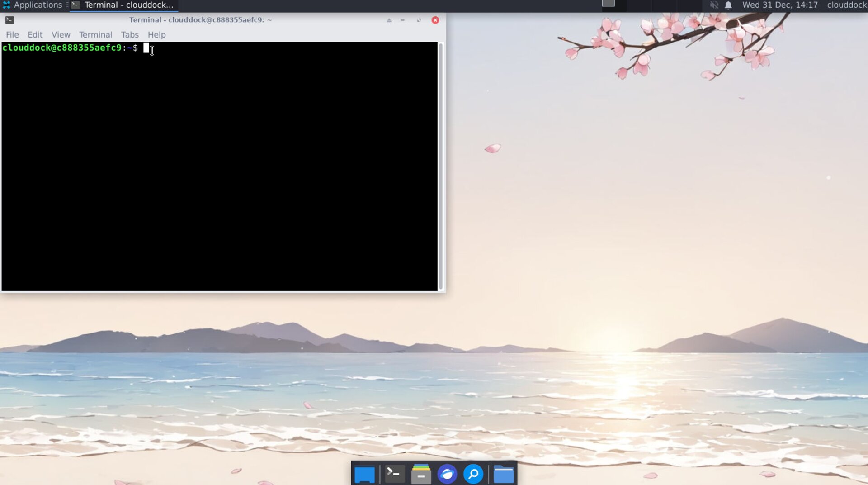
Task: Expand the File menu
Action: coord(12,35)
